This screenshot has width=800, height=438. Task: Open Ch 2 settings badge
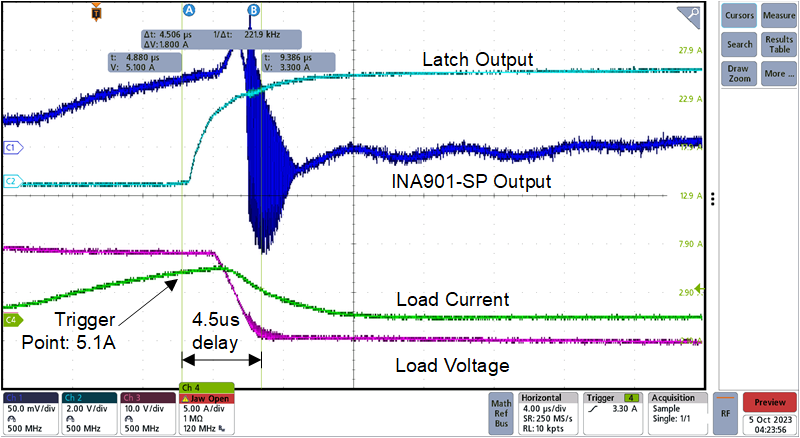coord(88,414)
